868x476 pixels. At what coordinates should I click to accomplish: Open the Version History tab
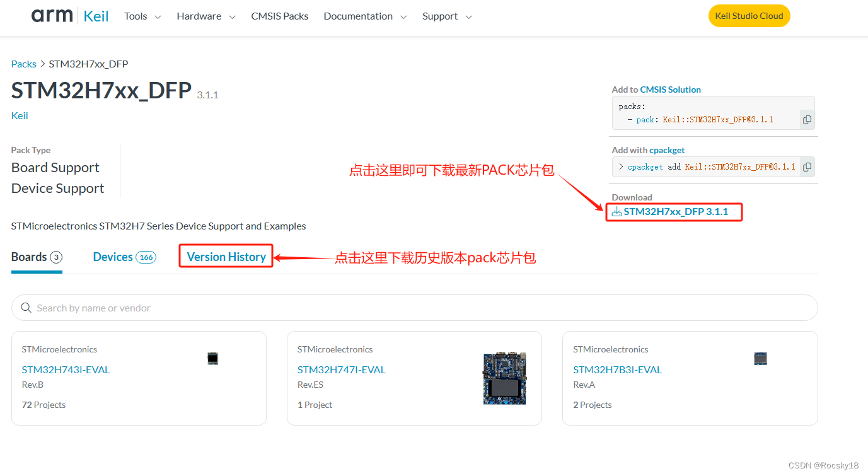226,257
